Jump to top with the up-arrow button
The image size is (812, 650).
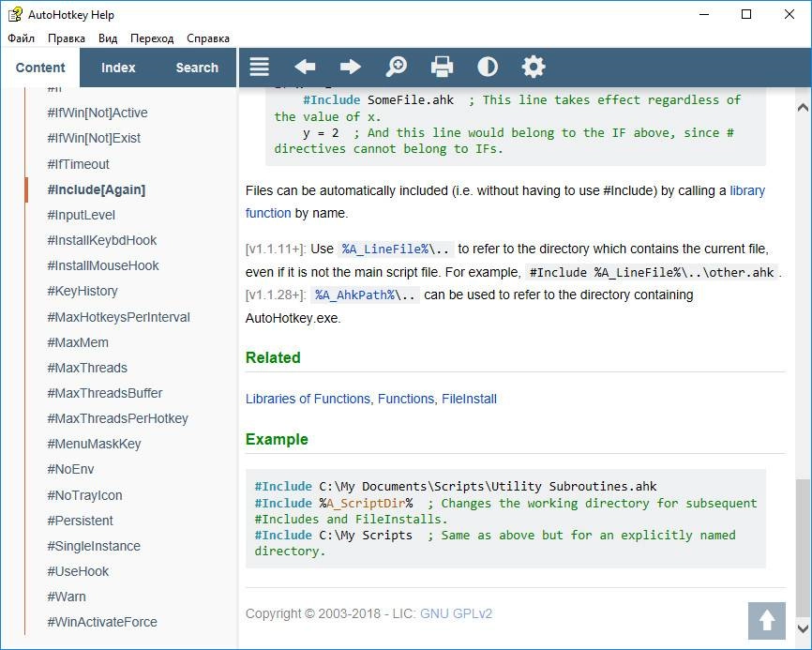point(767,621)
